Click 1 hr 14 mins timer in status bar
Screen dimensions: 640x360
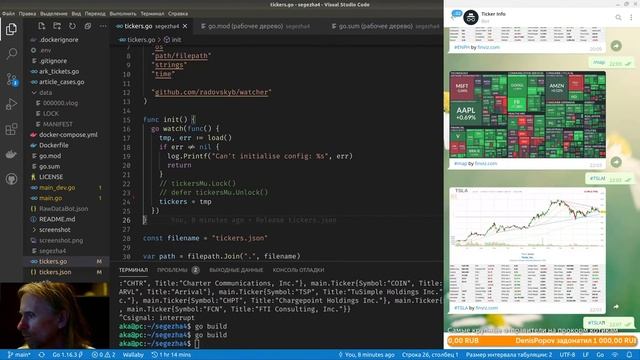pos(171,355)
